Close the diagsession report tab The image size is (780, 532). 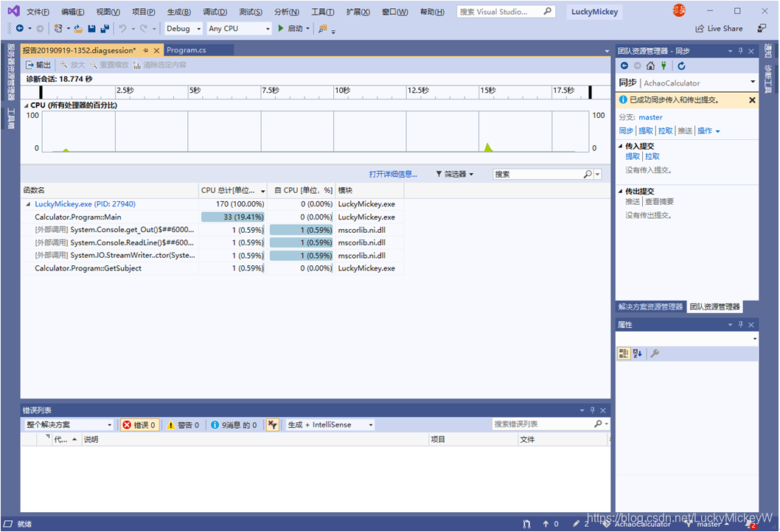156,51
